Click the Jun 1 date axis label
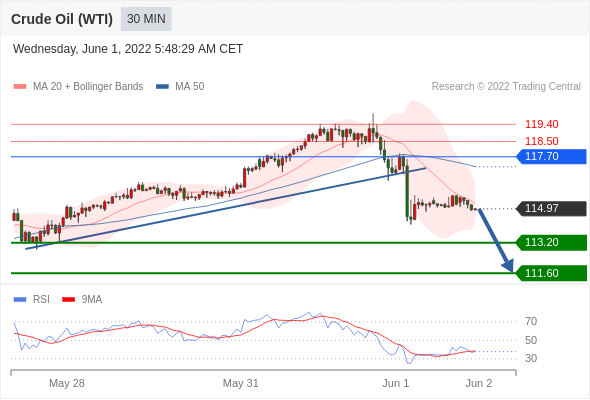Viewport: 590px width, 400px height. [x=395, y=383]
